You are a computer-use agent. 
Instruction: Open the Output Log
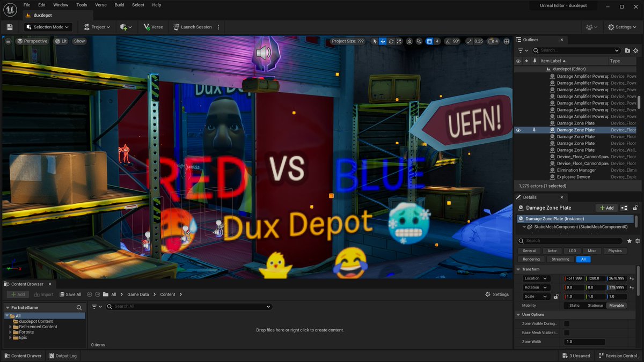[x=62, y=356]
